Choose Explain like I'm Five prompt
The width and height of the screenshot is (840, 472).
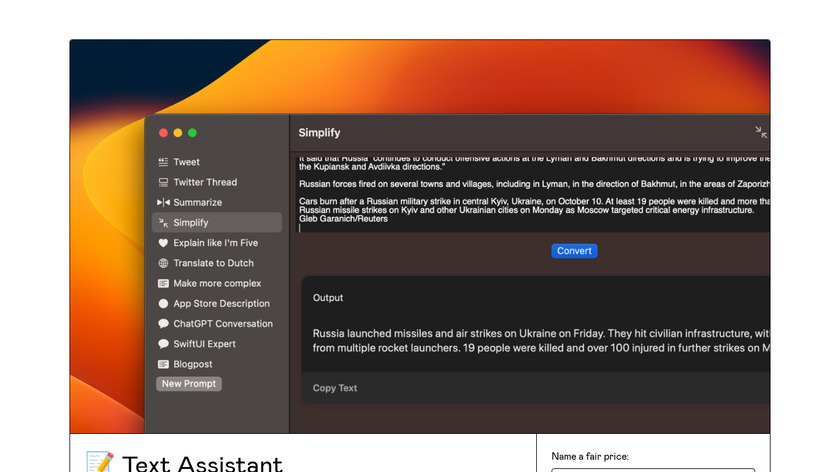[217, 243]
